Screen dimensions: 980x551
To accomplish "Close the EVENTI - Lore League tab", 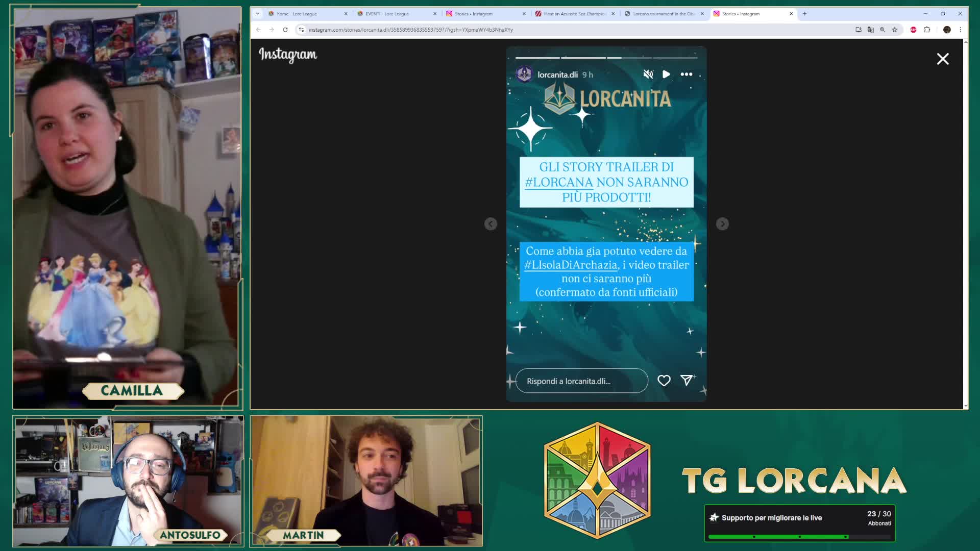I will click(x=435, y=14).
